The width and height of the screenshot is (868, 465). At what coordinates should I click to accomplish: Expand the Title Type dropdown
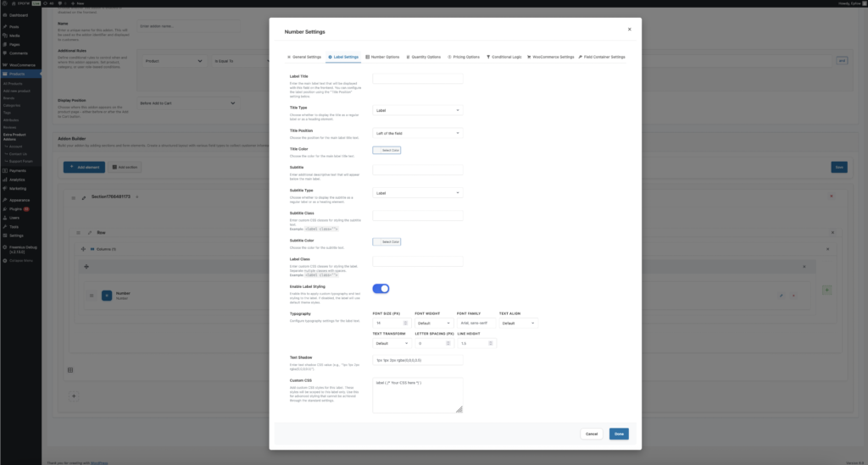pos(417,110)
